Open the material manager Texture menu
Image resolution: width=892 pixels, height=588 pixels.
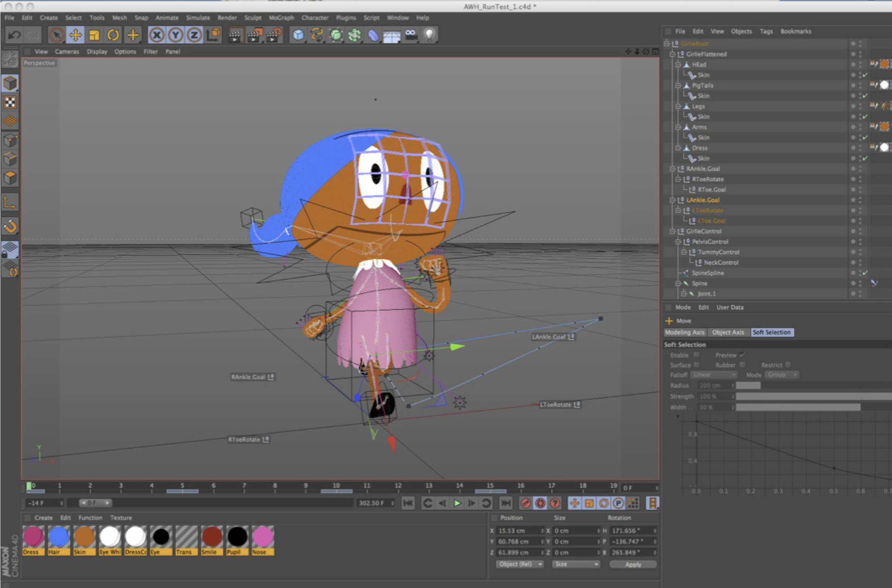(x=121, y=517)
